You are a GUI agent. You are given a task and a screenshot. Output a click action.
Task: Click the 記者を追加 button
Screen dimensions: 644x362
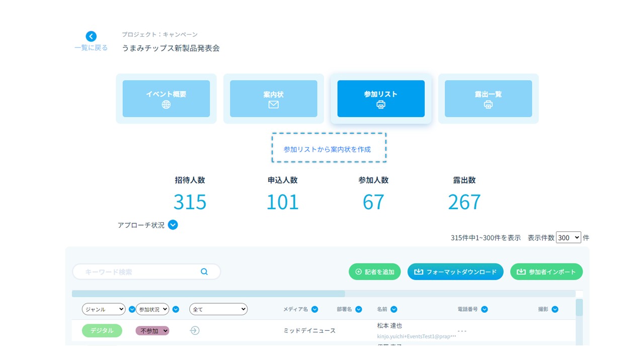click(375, 271)
